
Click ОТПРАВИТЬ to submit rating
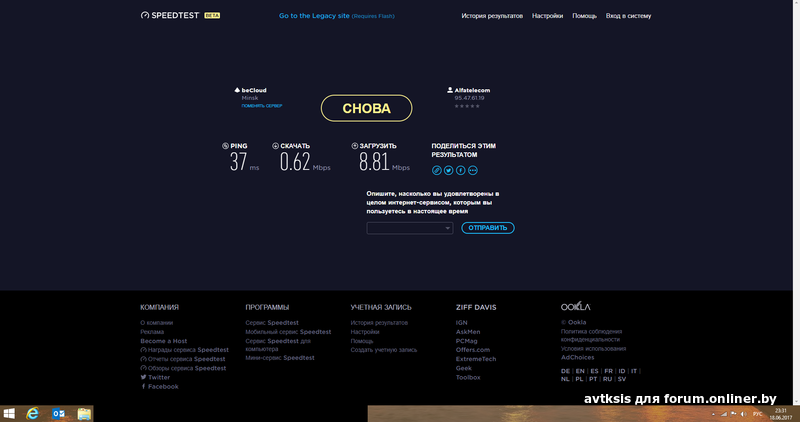click(488, 228)
